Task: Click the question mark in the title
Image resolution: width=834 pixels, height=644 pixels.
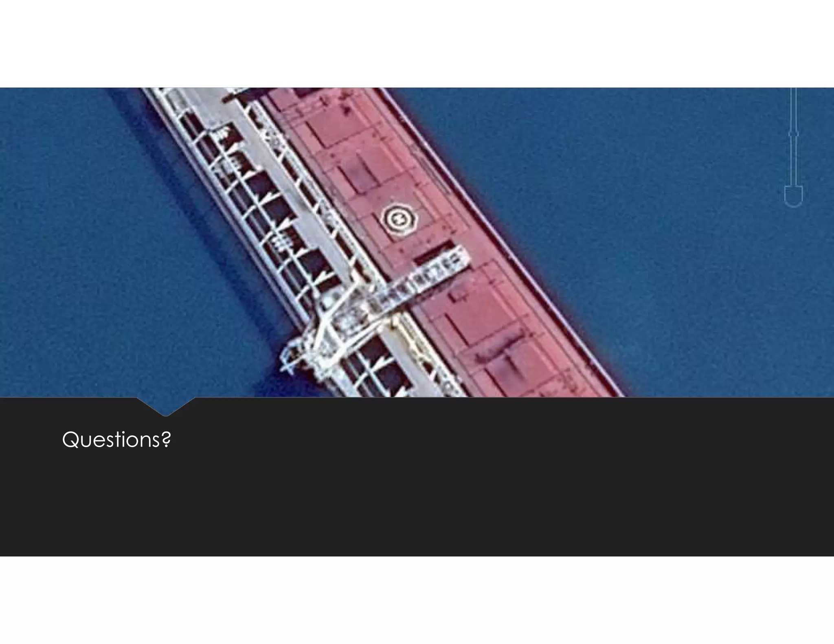Action: point(166,440)
